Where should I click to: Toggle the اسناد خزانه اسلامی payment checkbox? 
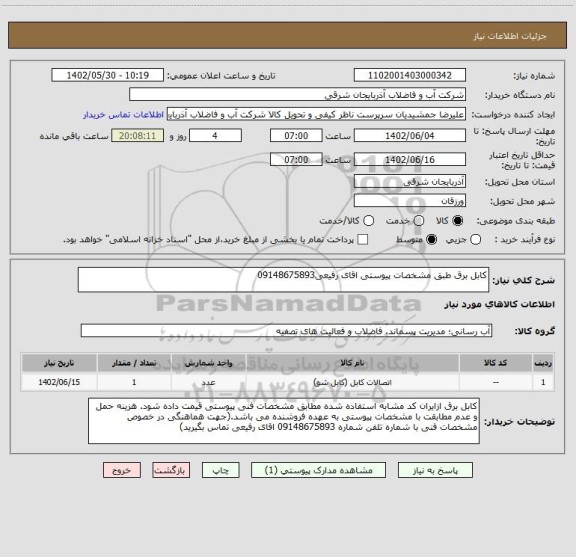point(363,240)
